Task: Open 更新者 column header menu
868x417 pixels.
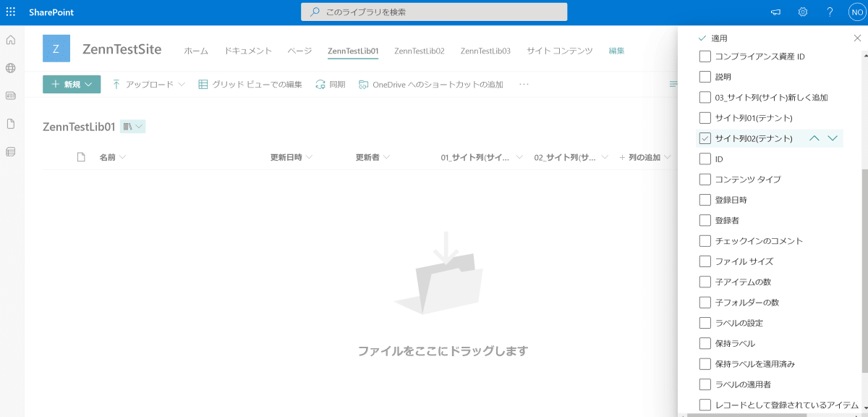Action: (x=373, y=157)
